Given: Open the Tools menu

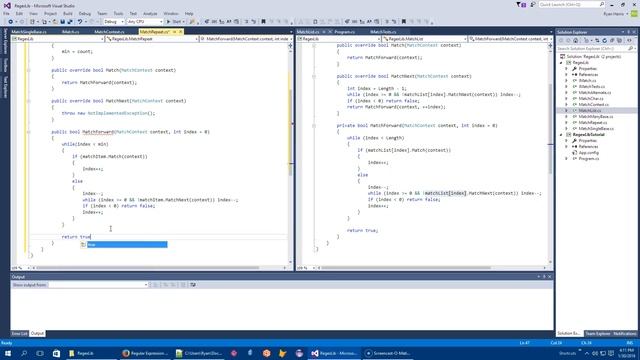Looking at the screenshot, I should tap(118, 13).
